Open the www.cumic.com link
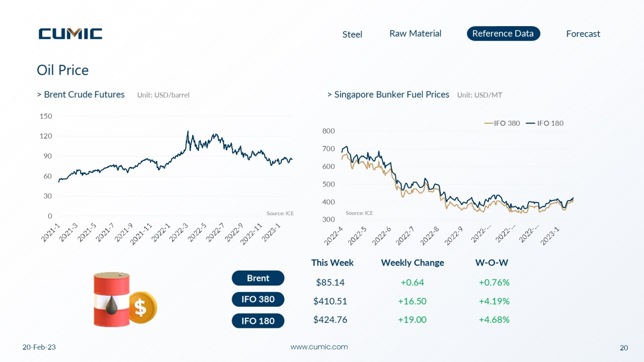Viewport: 644px width, 362px height. click(x=319, y=347)
